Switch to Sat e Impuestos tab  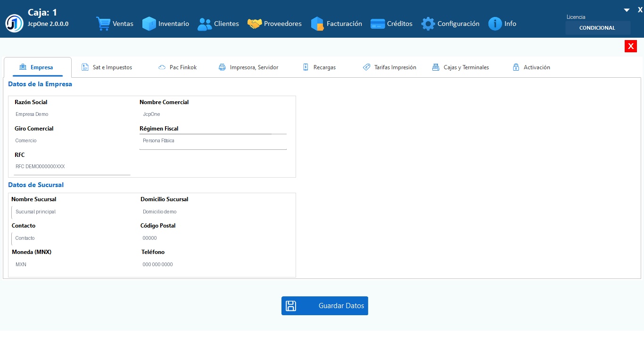[107, 67]
